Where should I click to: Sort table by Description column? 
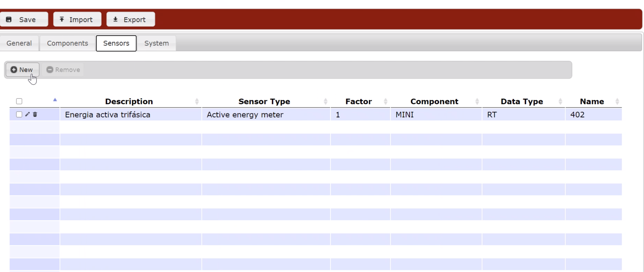[x=131, y=102]
